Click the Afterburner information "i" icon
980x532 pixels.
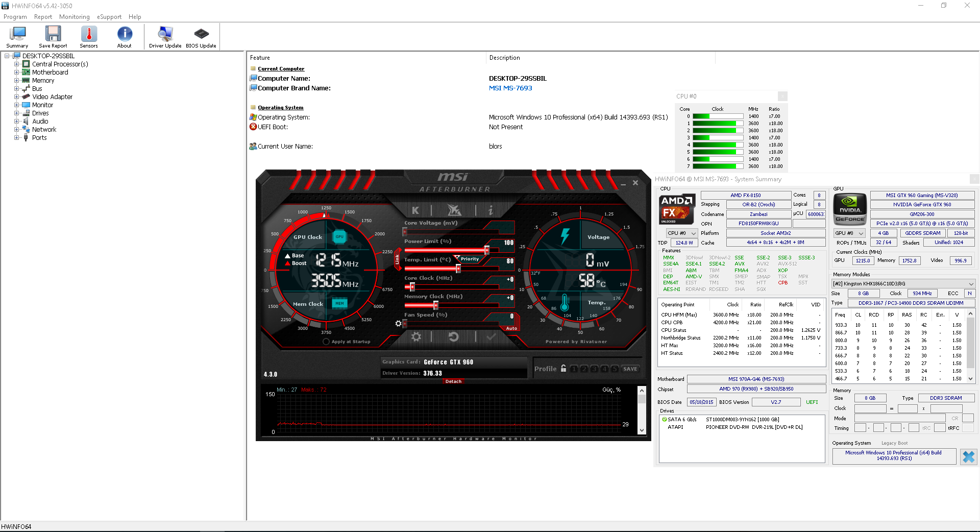[x=491, y=210]
